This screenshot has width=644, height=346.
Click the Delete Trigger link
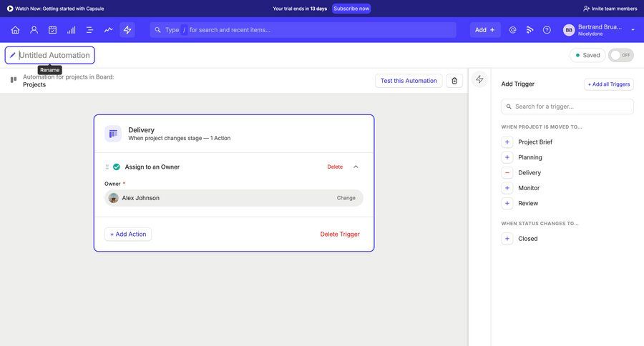[339, 234]
